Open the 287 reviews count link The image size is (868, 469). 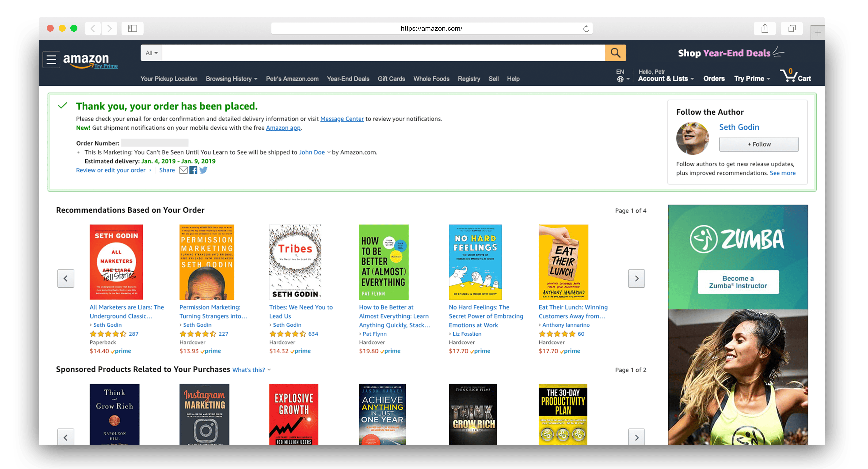click(133, 334)
